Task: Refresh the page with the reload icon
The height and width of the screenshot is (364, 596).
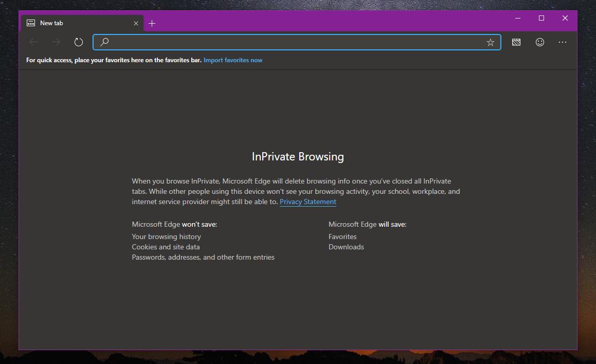Action: [78, 42]
